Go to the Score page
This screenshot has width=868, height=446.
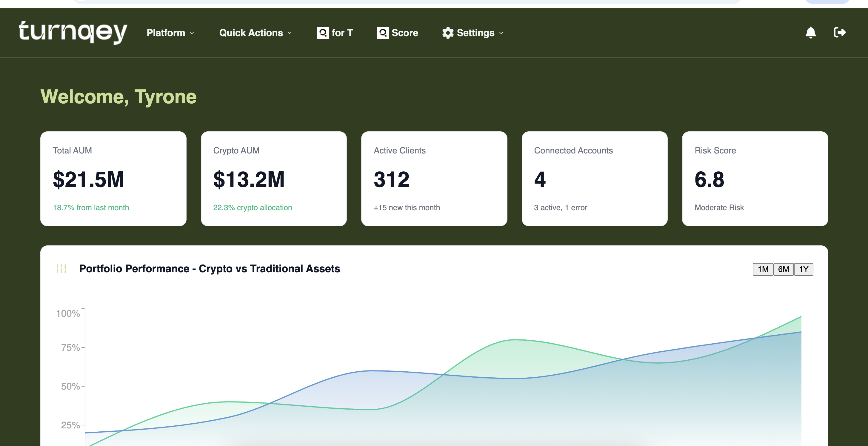tap(397, 33)
